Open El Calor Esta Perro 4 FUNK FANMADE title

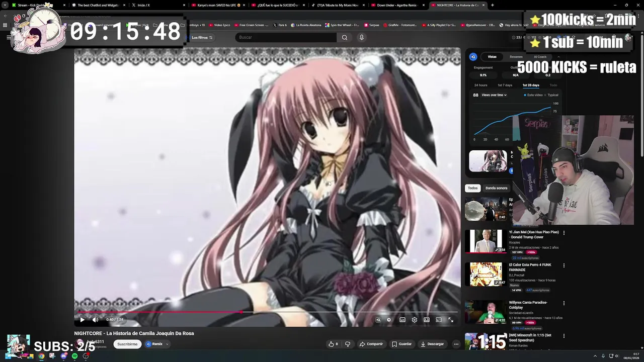click(530, 267)
